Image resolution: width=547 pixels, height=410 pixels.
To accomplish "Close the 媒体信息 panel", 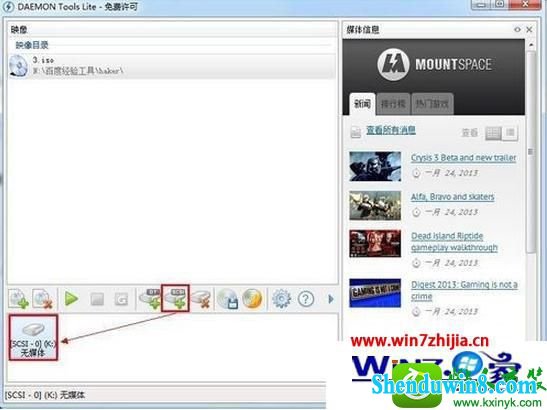I will click(529, 30).
